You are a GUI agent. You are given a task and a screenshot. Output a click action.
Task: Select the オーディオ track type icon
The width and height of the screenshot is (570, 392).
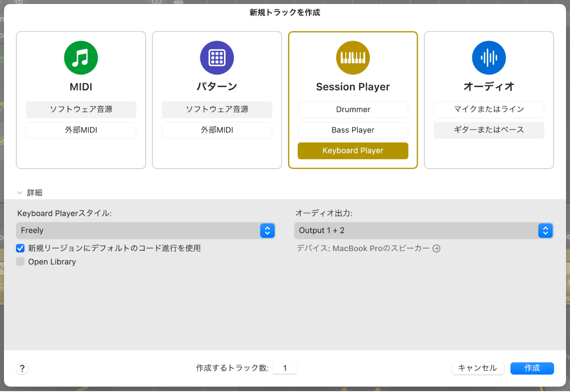point(489,57)
